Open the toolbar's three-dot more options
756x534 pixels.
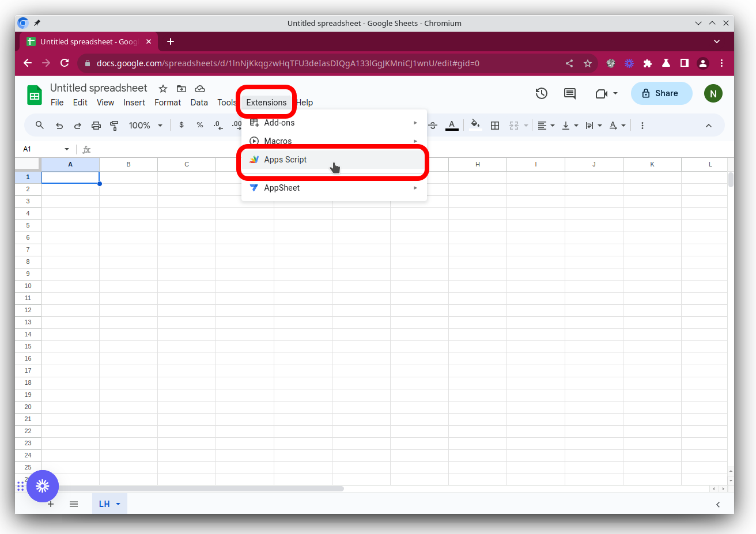point(642,126)
